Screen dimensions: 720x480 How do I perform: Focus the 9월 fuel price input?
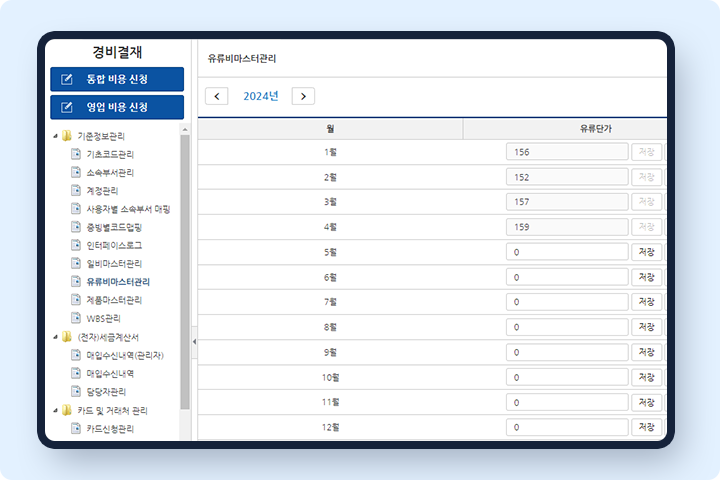tap(567, 352)
